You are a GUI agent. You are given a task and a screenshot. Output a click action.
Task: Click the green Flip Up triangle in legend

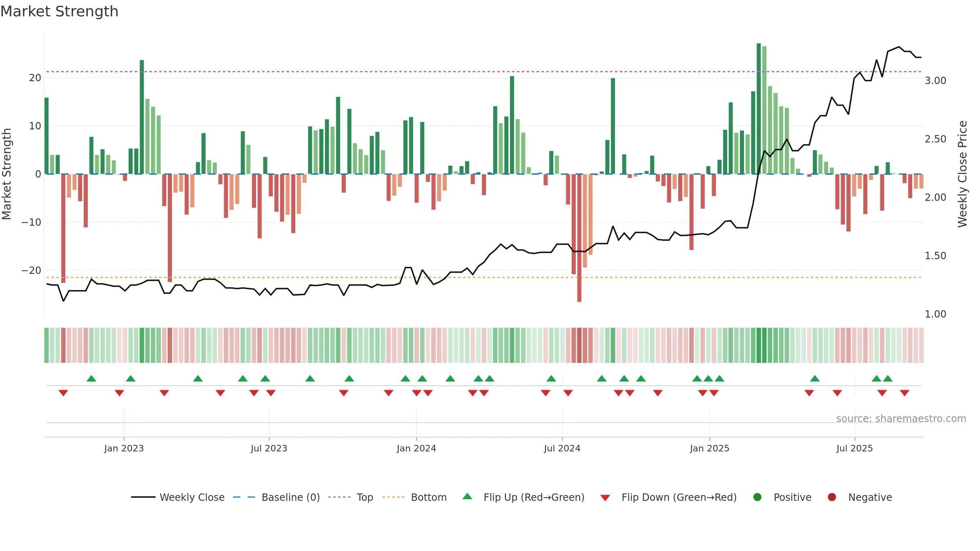click(x=468, y=496)
